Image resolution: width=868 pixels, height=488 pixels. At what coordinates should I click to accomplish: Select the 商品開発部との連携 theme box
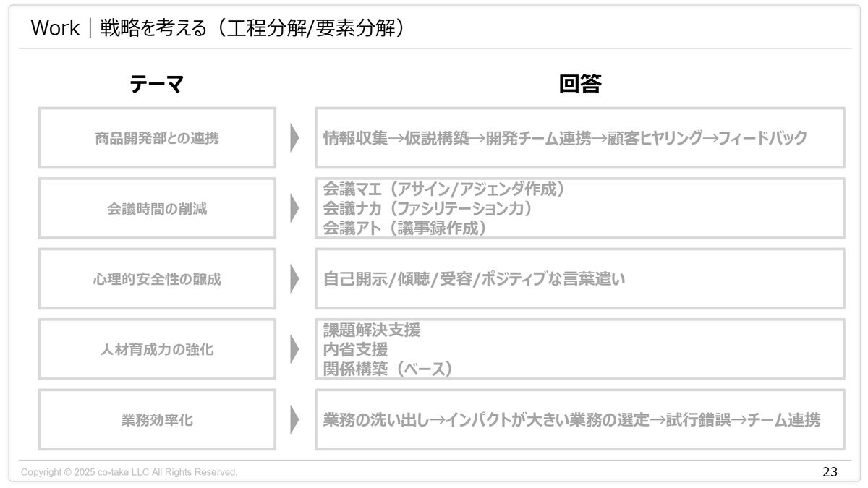point(157,137)
